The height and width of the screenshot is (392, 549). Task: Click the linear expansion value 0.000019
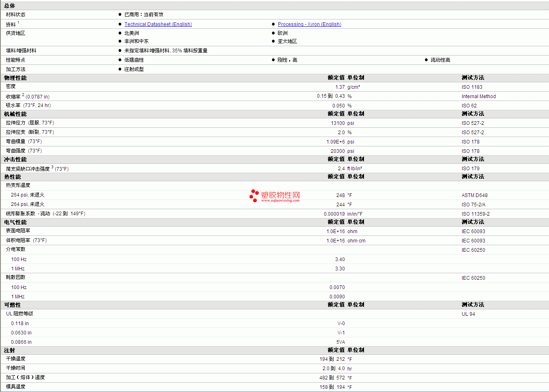[334, 214]
